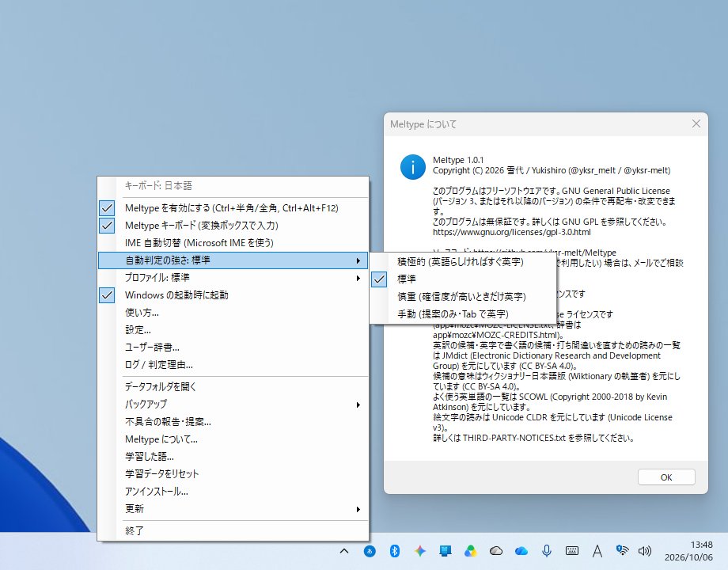Click the Meltype あ tray icon
The image size is (728, 570).
pos(370,551)
